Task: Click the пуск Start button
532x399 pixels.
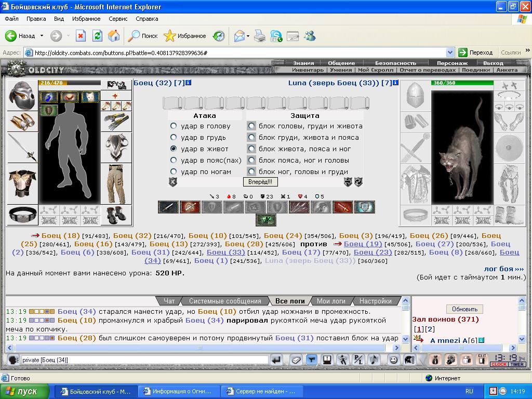Action: click(24, 392)
